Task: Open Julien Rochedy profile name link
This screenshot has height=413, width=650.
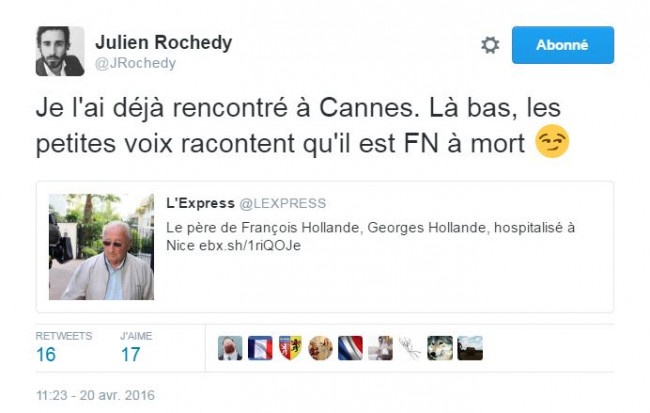Action: (163, 42)
